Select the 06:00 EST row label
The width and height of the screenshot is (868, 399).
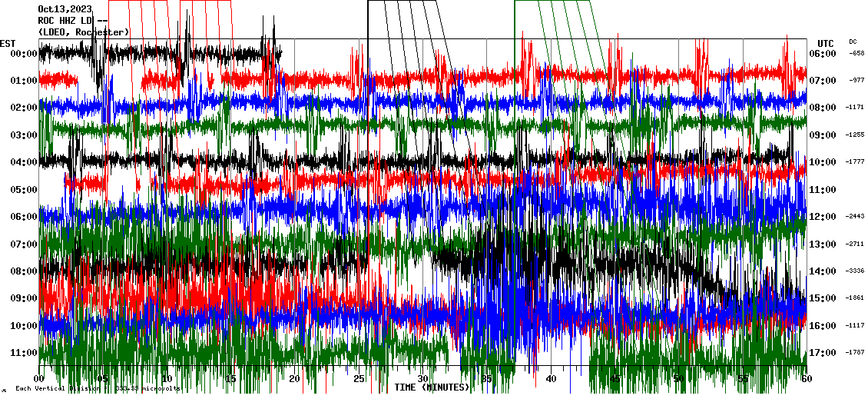23,217
